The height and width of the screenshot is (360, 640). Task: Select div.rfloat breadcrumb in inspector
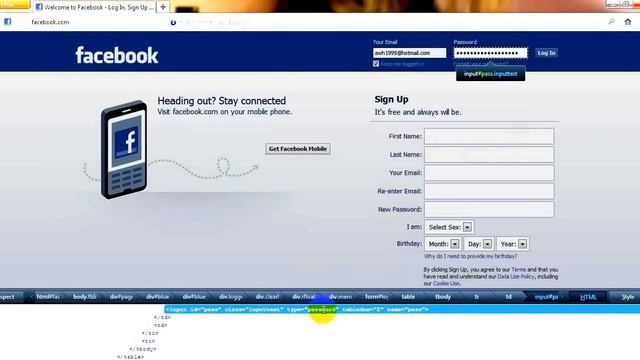(304, 297)
